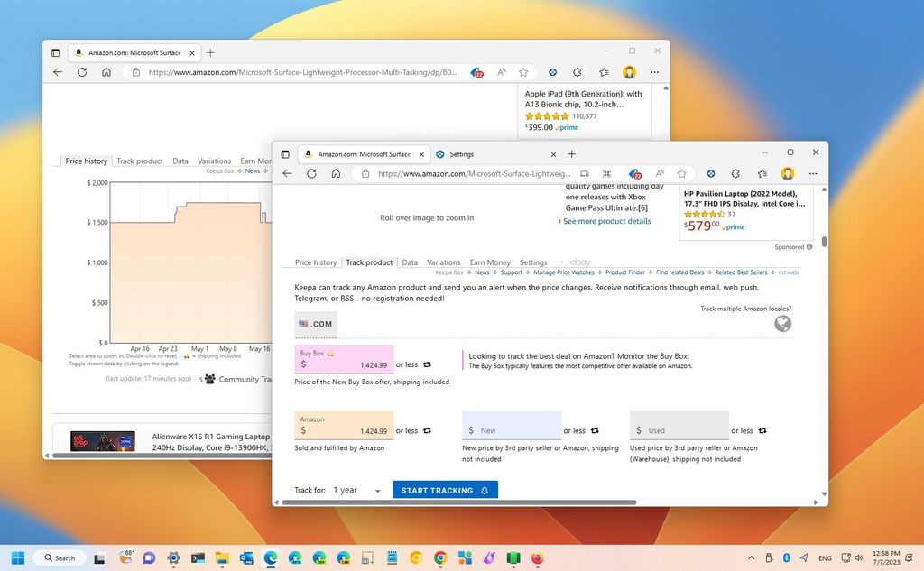Go to home page in front browser window
Screen dimensions: 924x571
click(x=336, y=173)
